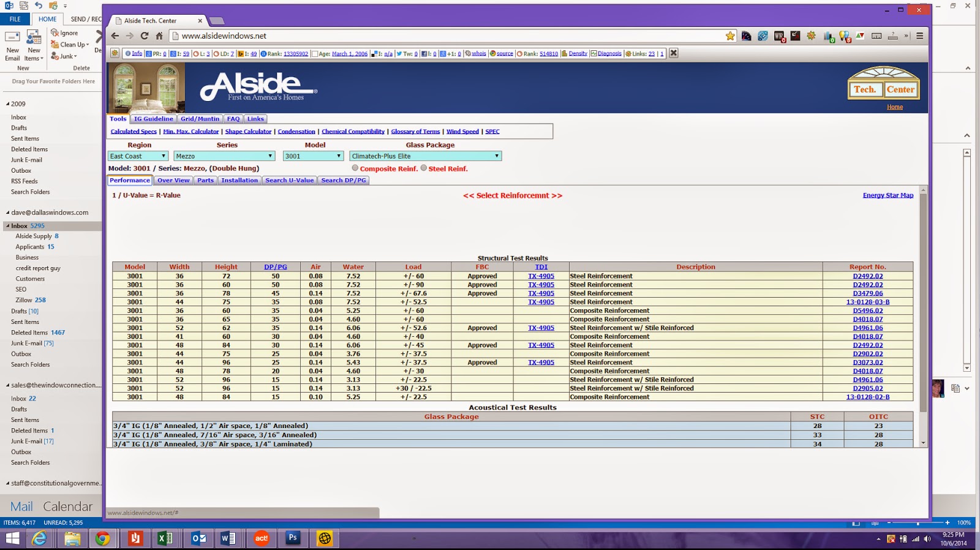Open the Glass Package dropdown Climatech-Plus Elite
Screen dimensions: 980x550
coord(426,156)
